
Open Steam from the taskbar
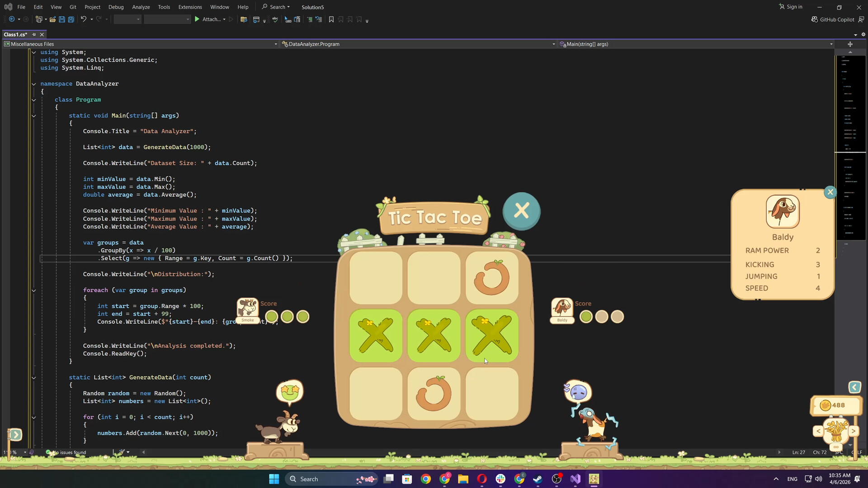click(538, 479)
